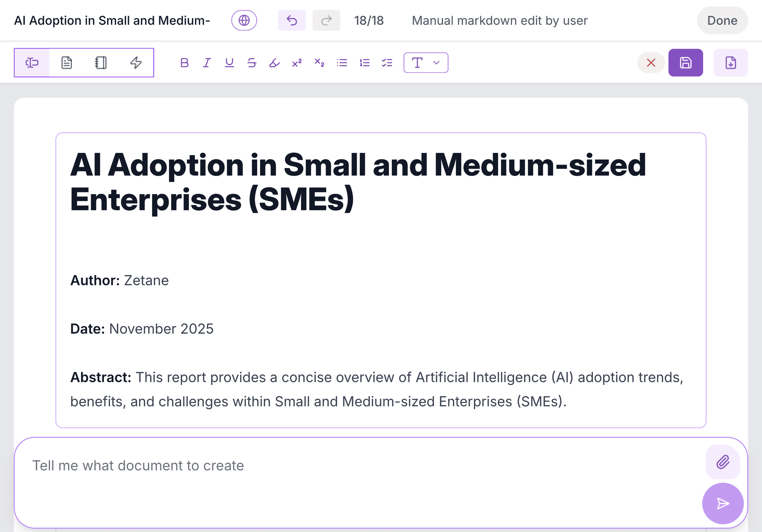The image size is (762, 532).
Task: Apply underline formatting
Action: [230, 62]
